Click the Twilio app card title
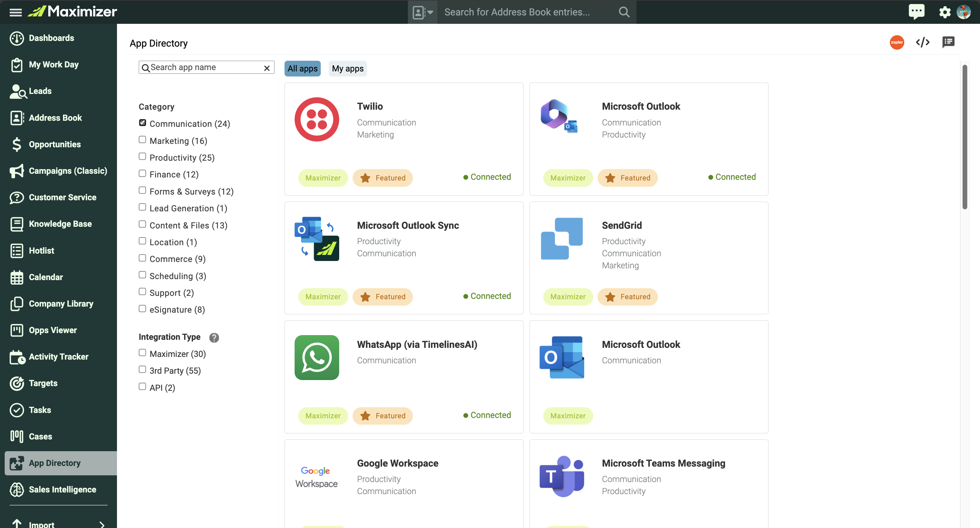The height and width of the screenshot is (528, 980). pos(370,107)
